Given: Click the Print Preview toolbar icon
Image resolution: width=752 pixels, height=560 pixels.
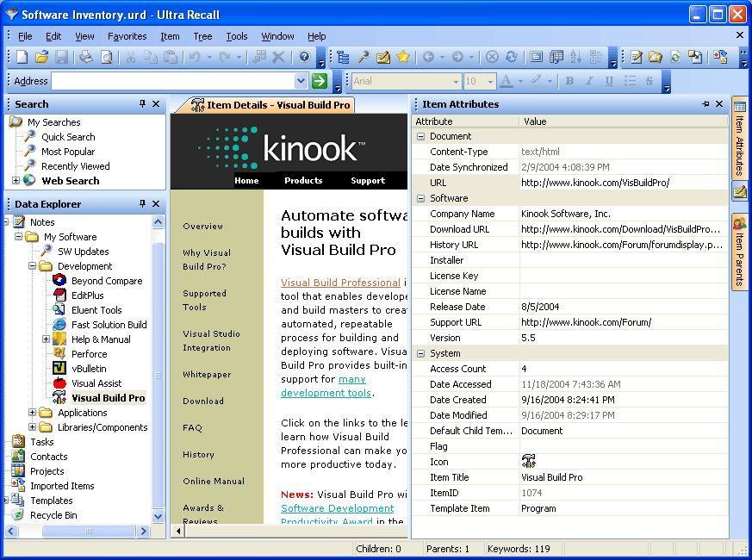Looking at the screenshot, I should pos(107,57).
